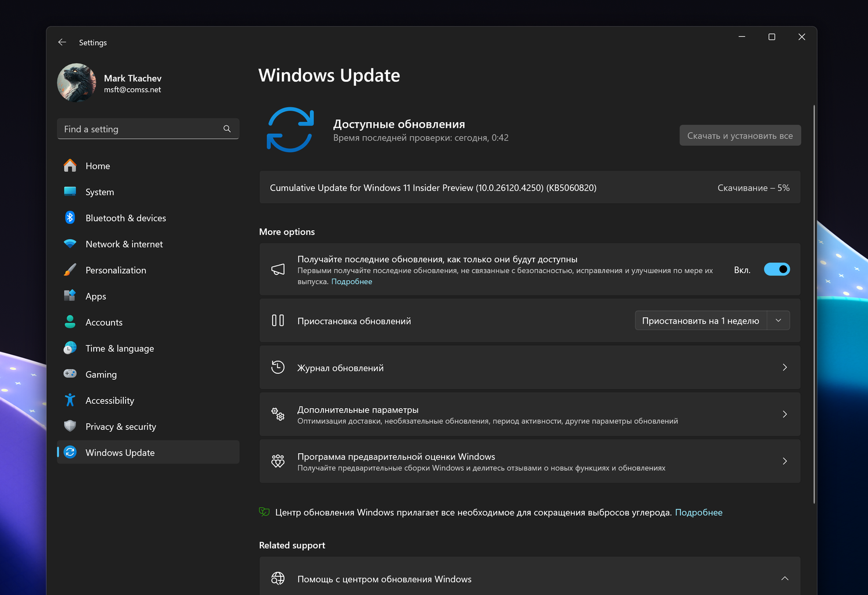Click the search magnifier icon in Find a setting

(x=227, y=129)
